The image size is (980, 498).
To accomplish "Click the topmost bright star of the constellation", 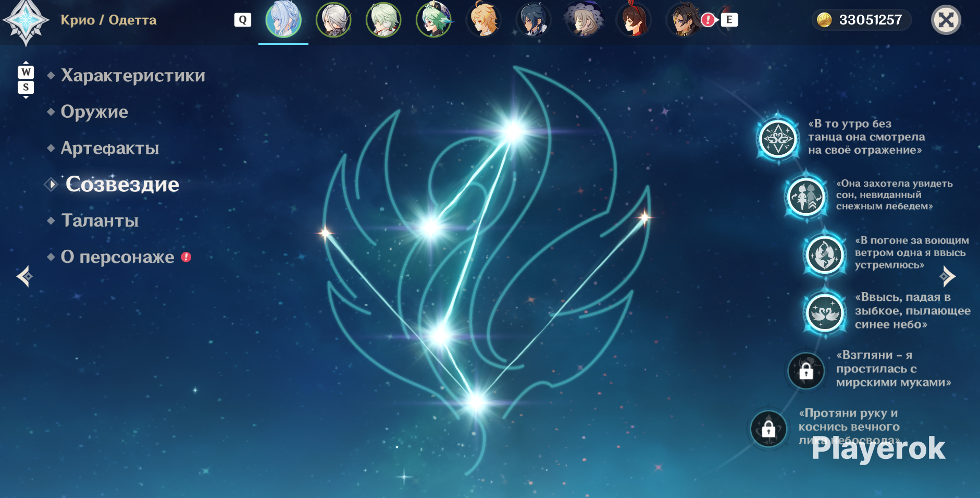I will (514, 130).
